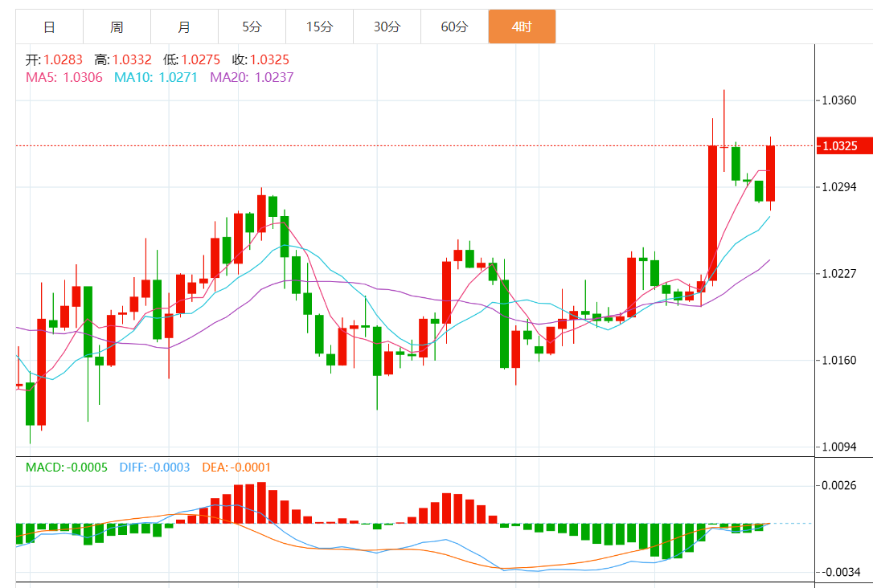Click the DEA: -0.0001 indicator label
The height and width of the screenshot is (588, 873).
pyautogui.click(x=236, y=468)
